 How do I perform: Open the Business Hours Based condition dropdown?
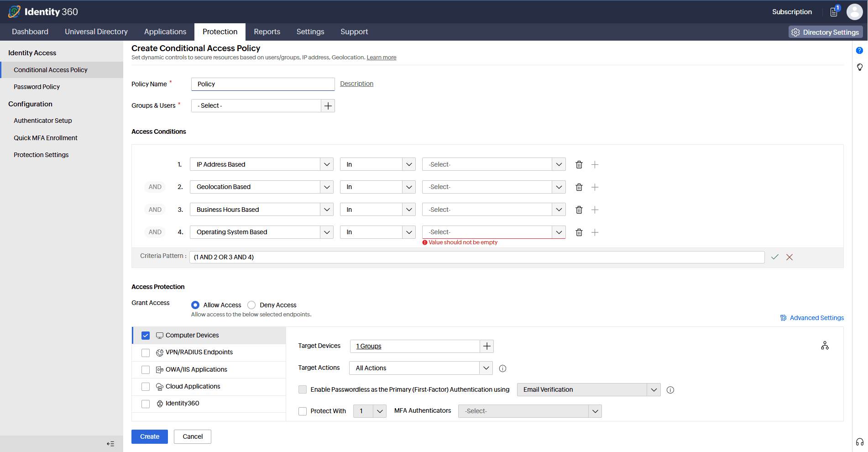[x=261, y=210]
